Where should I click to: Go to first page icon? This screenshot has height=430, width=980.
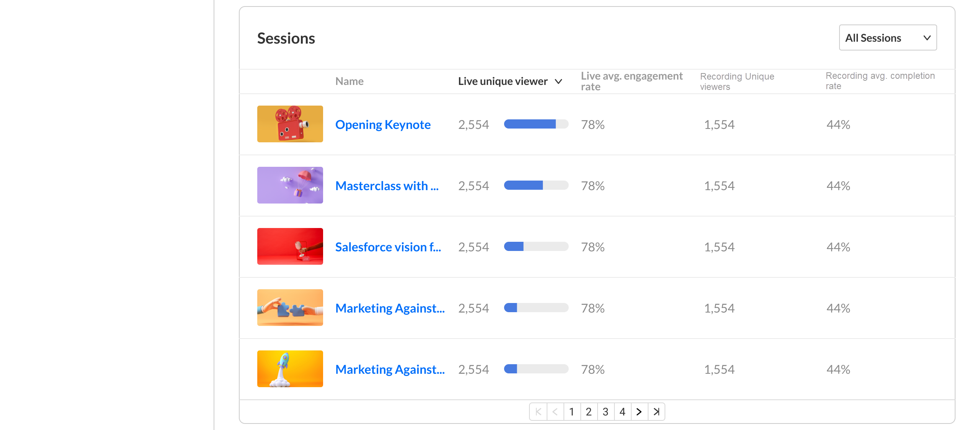(538, 412)
